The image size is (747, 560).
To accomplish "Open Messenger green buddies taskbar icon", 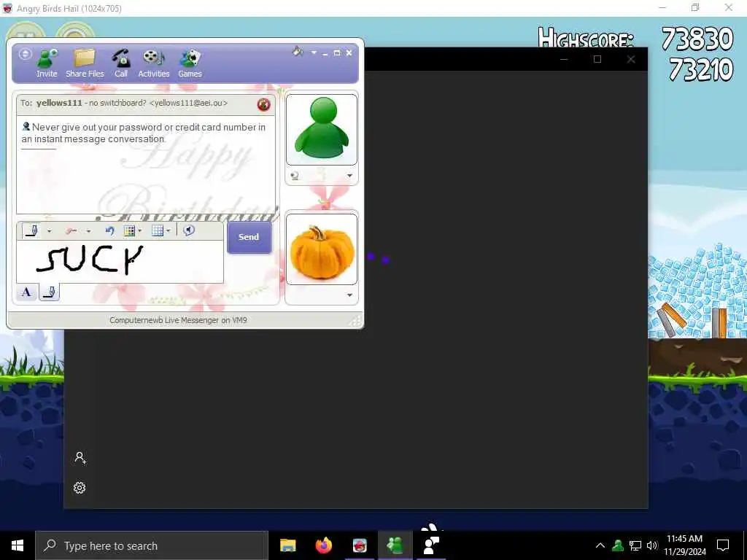I will pos(395,545).
